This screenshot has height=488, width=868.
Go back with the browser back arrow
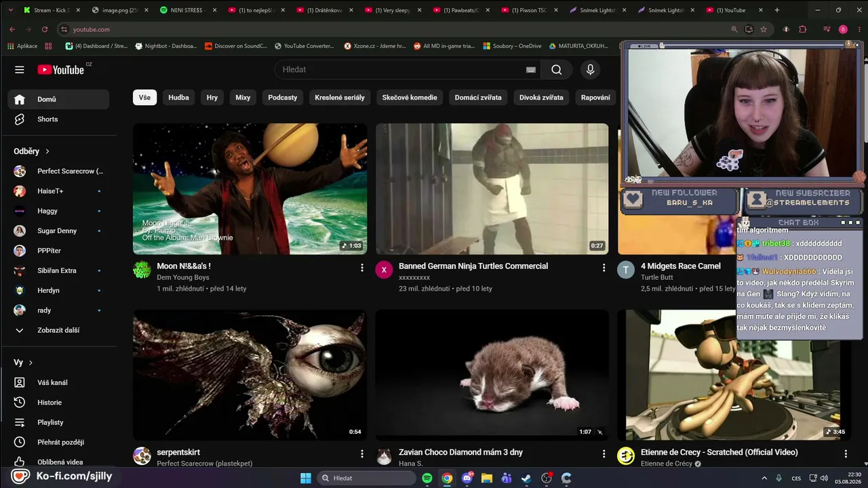12,29
